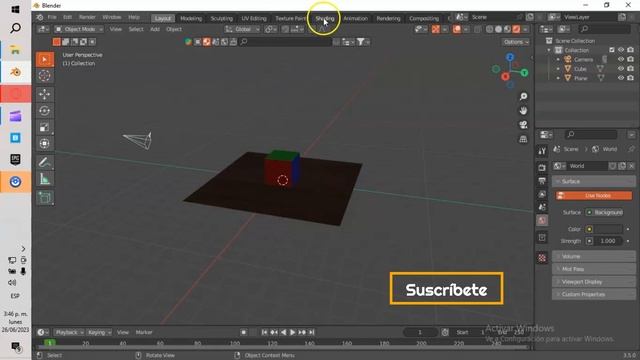
Task: Select rendered viewport shading mode
Action: tap(516, 29)
